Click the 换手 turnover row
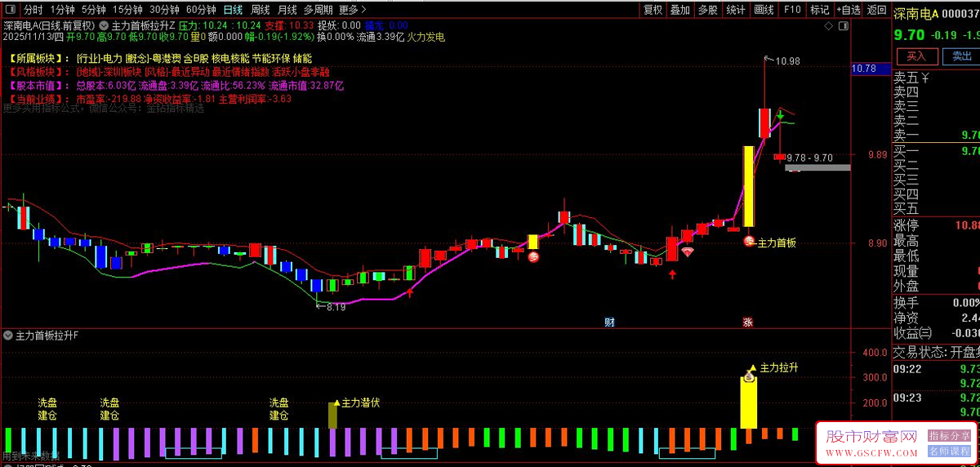 click(936, 303)
